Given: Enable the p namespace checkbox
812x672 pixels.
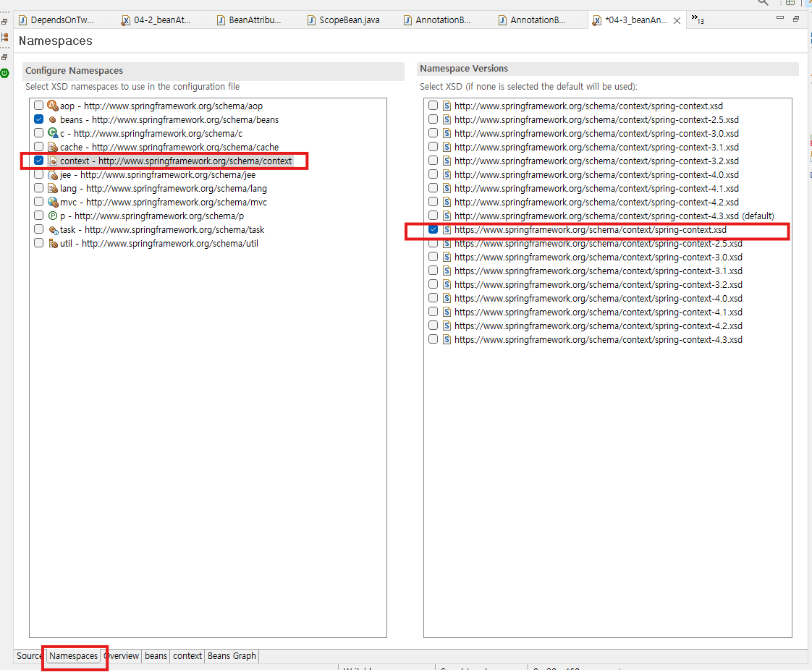Looking at the screenshot, I should coord(39,216).
